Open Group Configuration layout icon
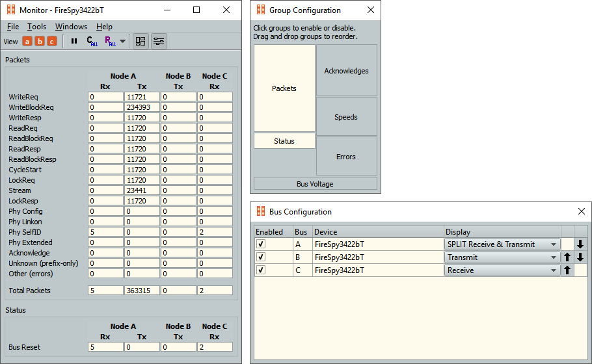 (x=141, y=42)
